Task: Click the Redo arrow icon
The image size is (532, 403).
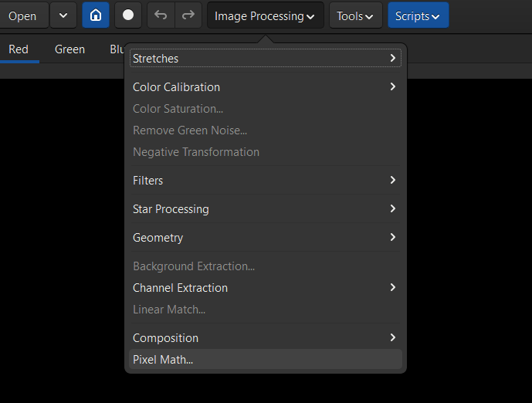Action: [188, 15]
